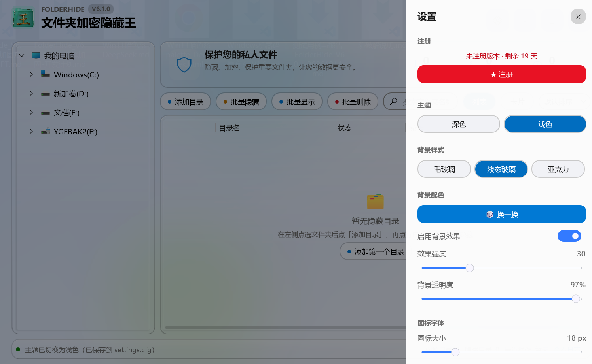The height and width of the screenshot is (364, 592).
Task: Click the dice icon on 换一换
Action: coord(490,214)
